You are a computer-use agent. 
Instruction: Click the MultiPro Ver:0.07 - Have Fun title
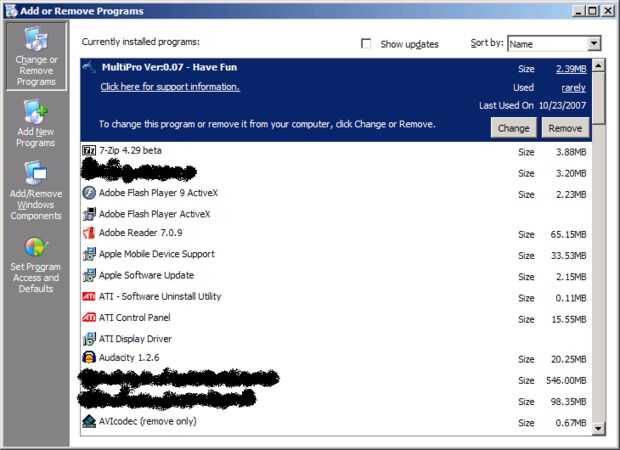(x=170, y=67)
